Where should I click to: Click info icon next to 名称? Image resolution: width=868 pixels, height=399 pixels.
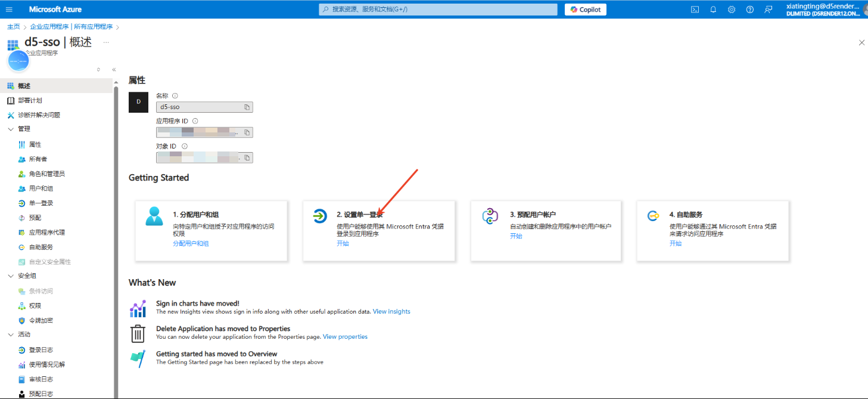pyautogui.click(x=175, y=95)
